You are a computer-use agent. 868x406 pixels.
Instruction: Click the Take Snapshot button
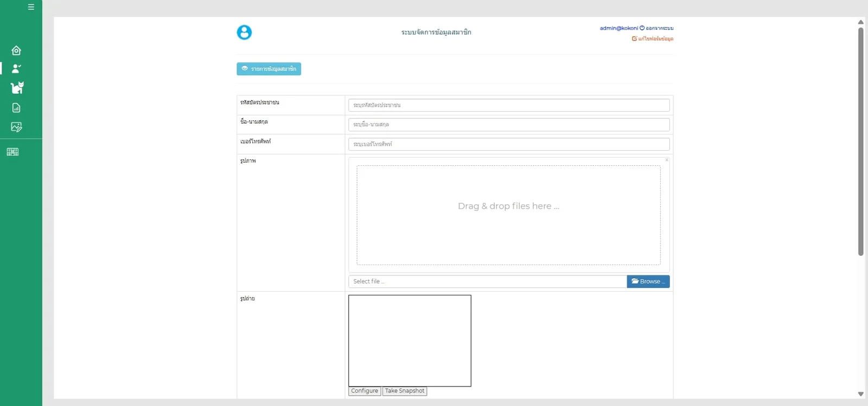coord(405,391)
